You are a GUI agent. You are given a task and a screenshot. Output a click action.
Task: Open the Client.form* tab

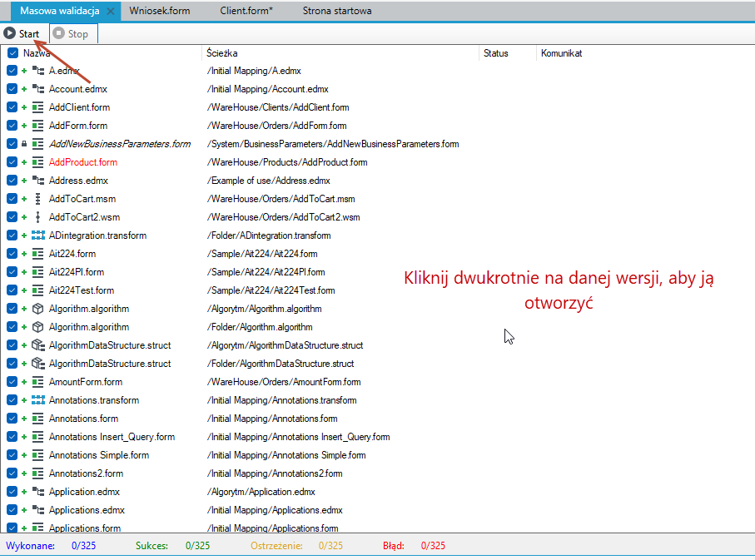246,11
